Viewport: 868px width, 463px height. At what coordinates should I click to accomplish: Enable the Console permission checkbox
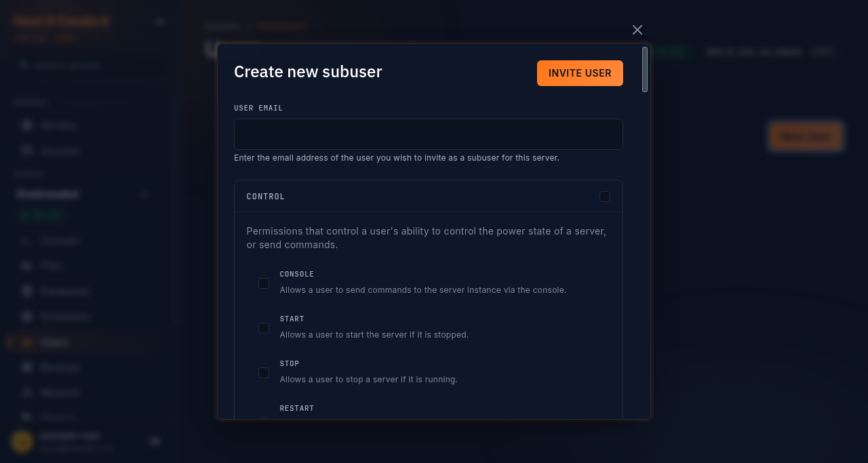264,283
